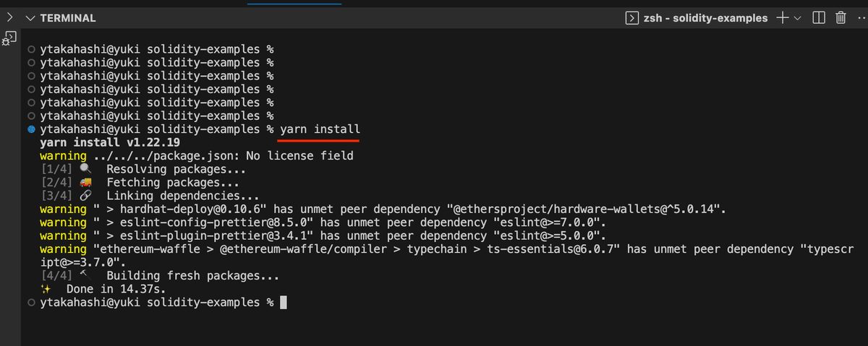Open the launch profile dropdown beside plus

797,18
